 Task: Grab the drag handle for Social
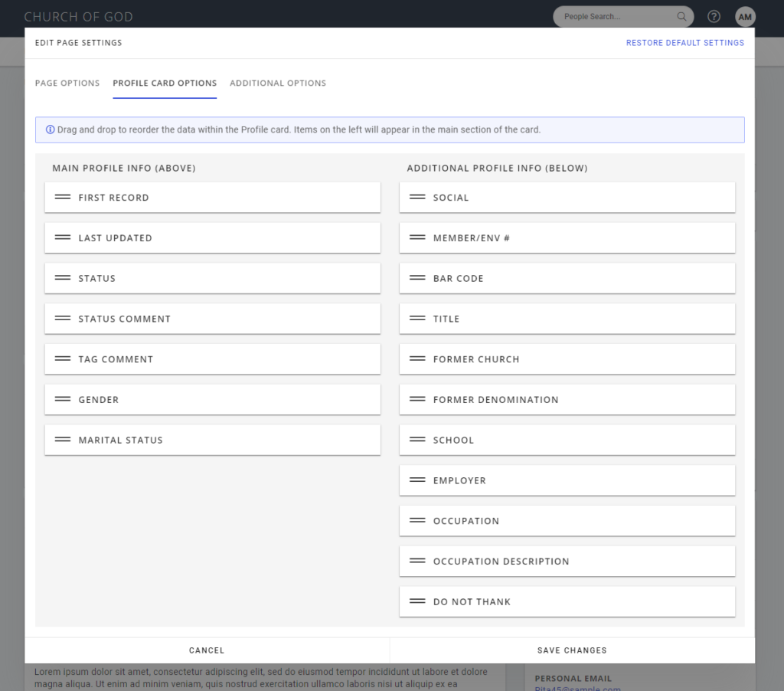(417, 197)
